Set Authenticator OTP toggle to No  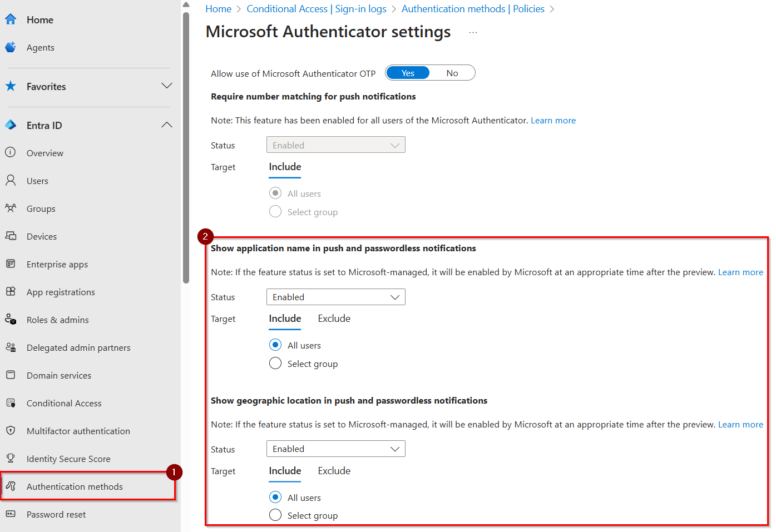[x=452, y=73]
